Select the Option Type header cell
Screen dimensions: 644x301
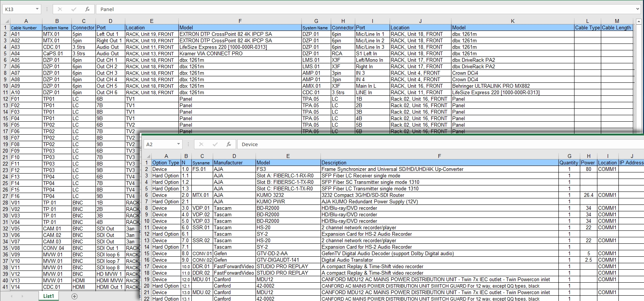[166, 163]
